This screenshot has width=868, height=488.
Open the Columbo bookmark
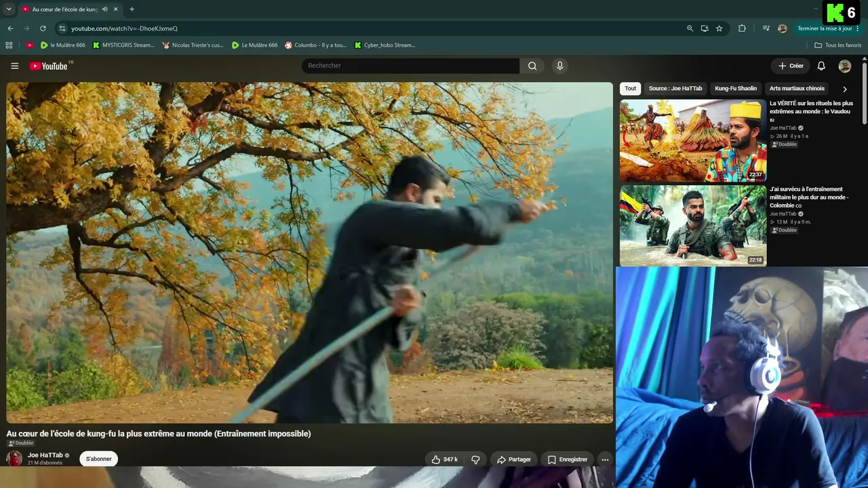pos(315,45)
